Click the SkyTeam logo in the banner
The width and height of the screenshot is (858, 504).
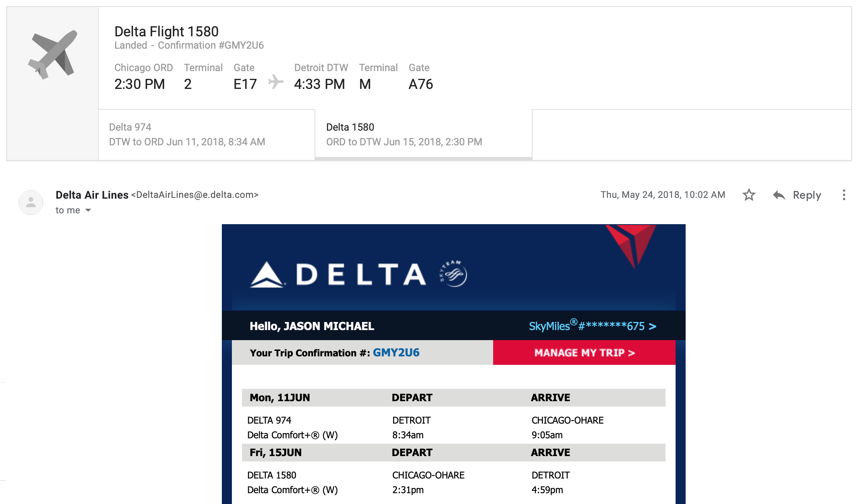(453, 274)
